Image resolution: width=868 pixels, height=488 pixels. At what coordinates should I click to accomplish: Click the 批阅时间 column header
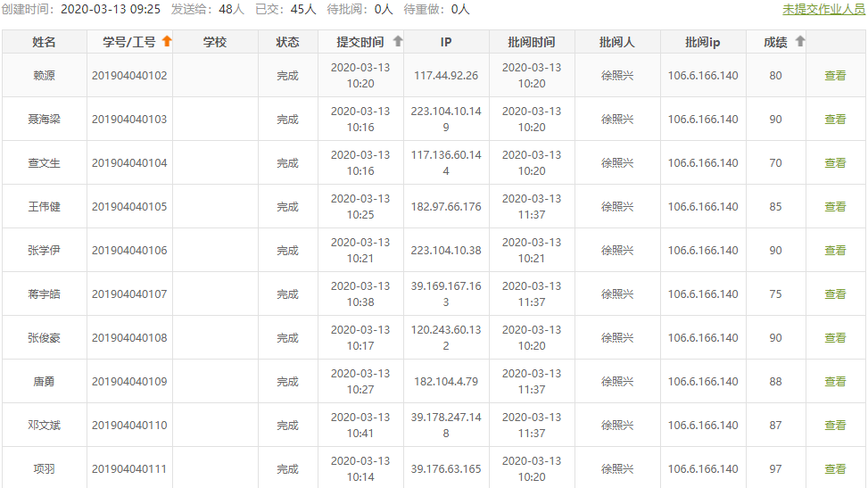[x=532, y=42]
